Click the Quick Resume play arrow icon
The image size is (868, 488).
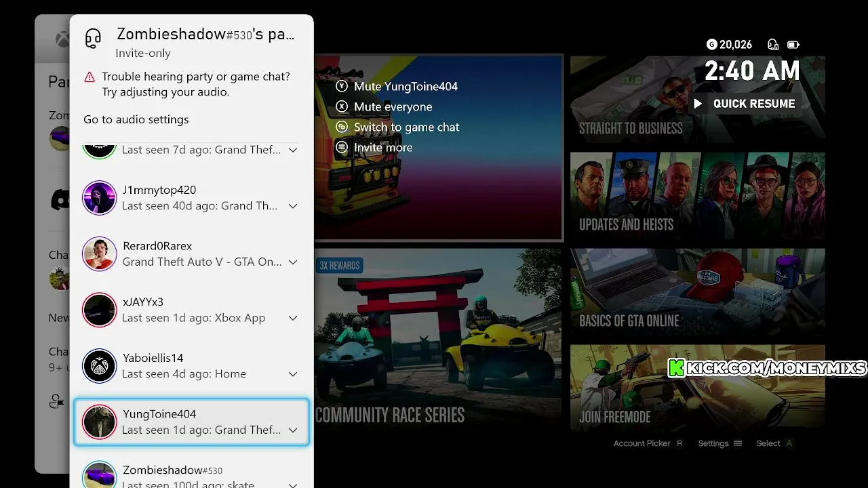[x=698, y=104]
